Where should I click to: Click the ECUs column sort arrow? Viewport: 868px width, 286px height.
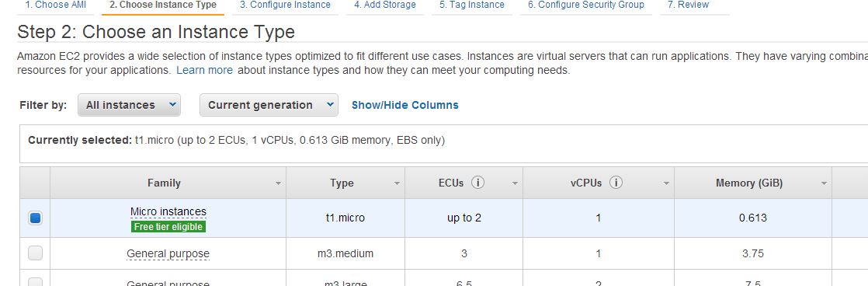click(515, 183)
